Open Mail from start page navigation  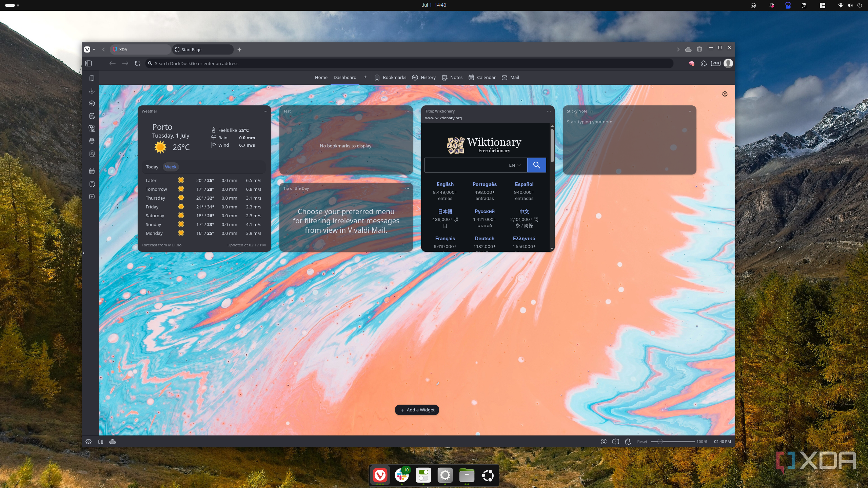tap(510, 77)
